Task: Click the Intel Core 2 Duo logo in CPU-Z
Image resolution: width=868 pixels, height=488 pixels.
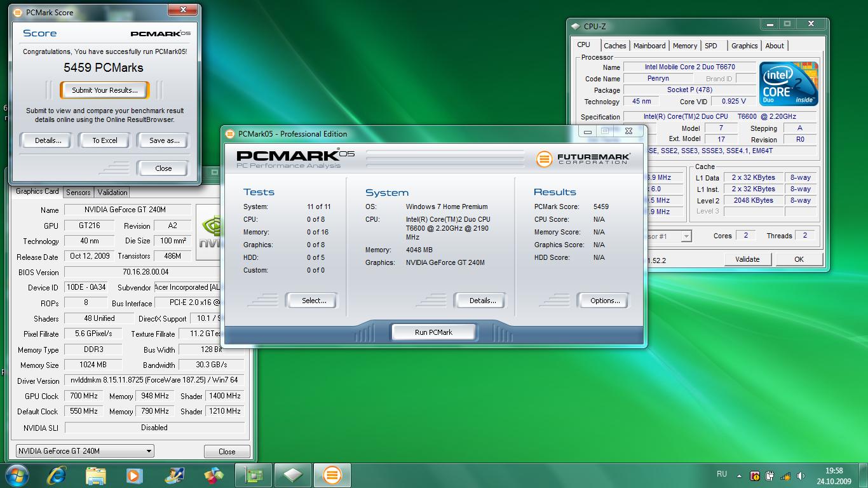Action: click(789, 83)
